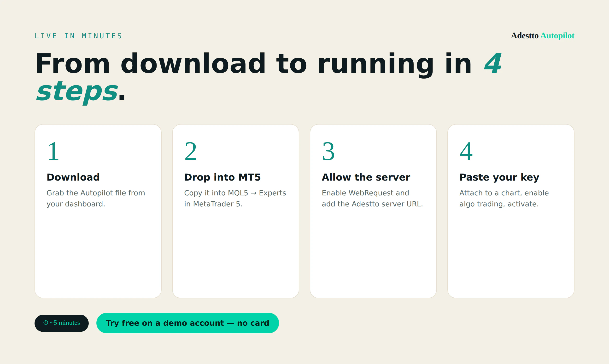The width and height of the screenshot is (609, 364).
Task: Click Enable WebRequest description text
Action: [x=372, y=199]
